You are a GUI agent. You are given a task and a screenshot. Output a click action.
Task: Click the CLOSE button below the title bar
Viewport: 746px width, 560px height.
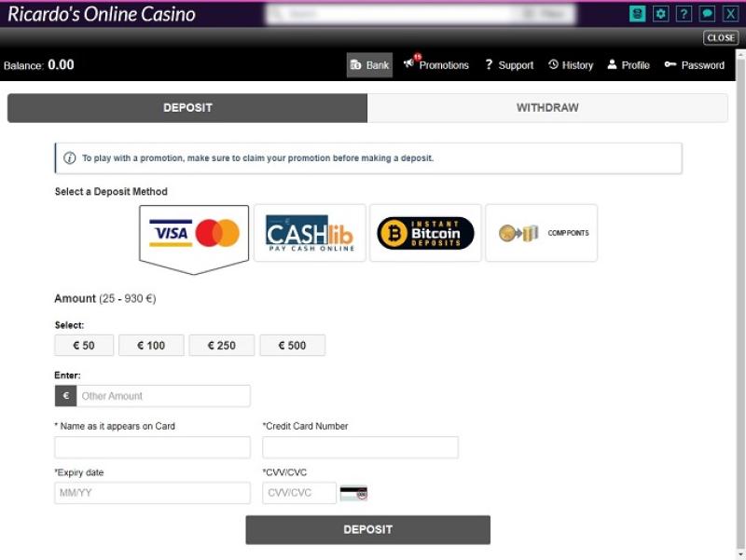[x=721, y=37]
